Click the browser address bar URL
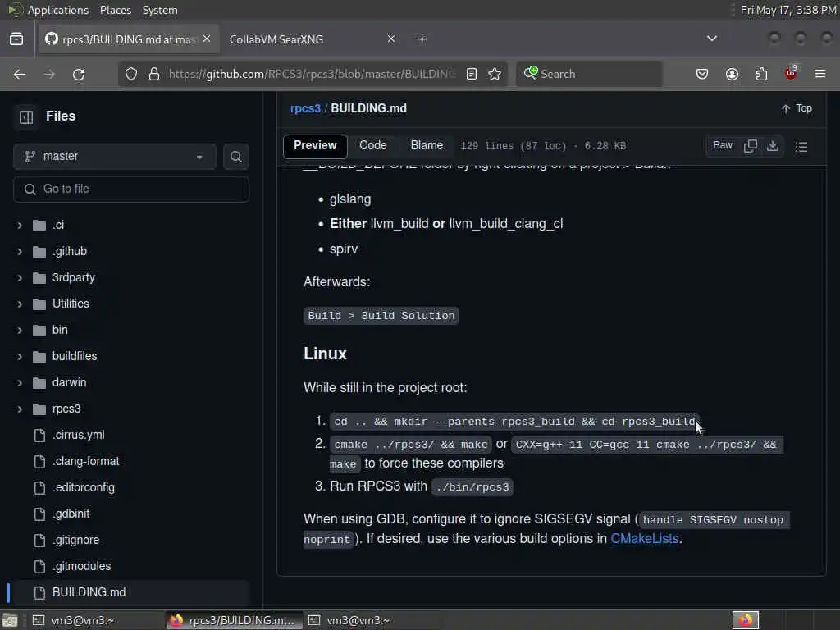This screenshot has width=840, height=630. pyautogui.click(x=313, y=74)
